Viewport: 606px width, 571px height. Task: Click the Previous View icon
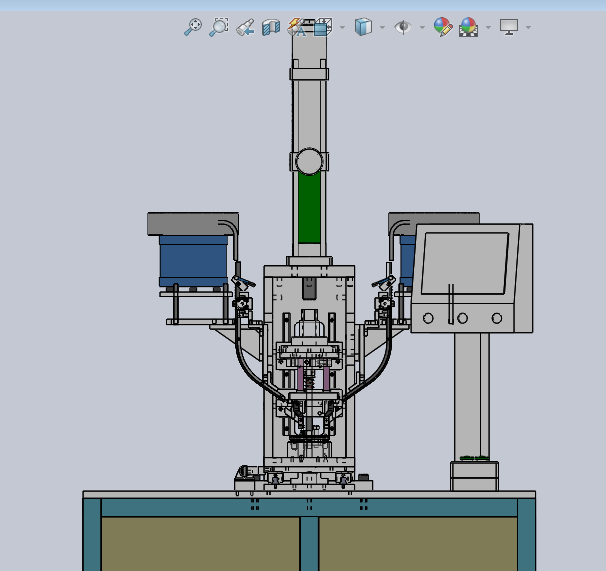pyautogui.click(x=245, y=27)
